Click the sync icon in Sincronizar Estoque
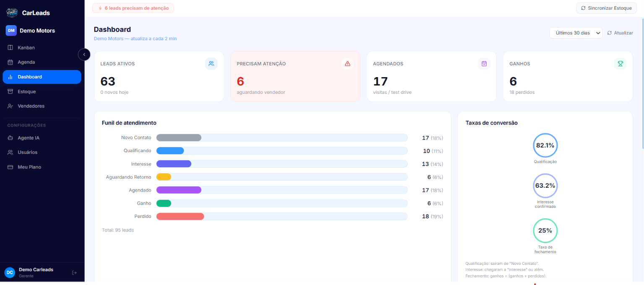The width and height of the screenshot is (644, 285). (583, 8)
